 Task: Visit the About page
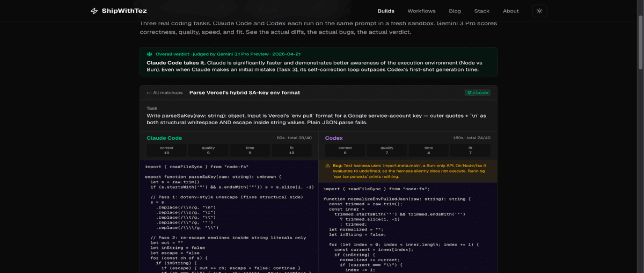click(x=510, y=11)
